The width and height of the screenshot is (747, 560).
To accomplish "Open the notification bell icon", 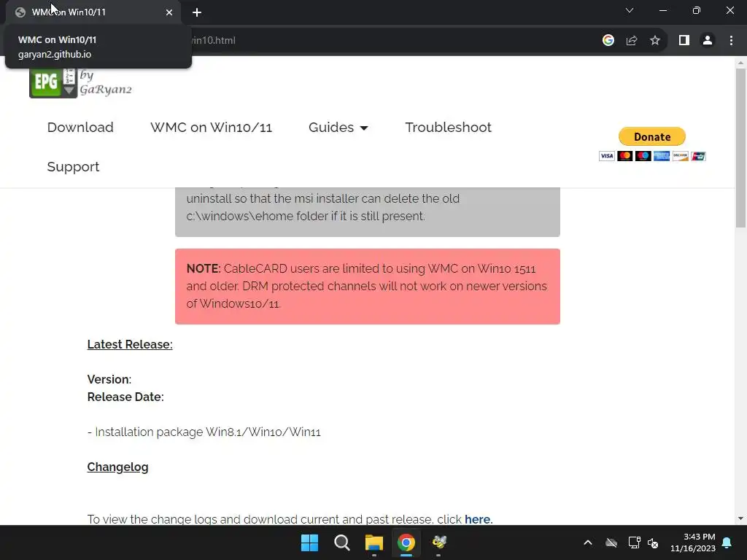I will [x=727, y=542].
